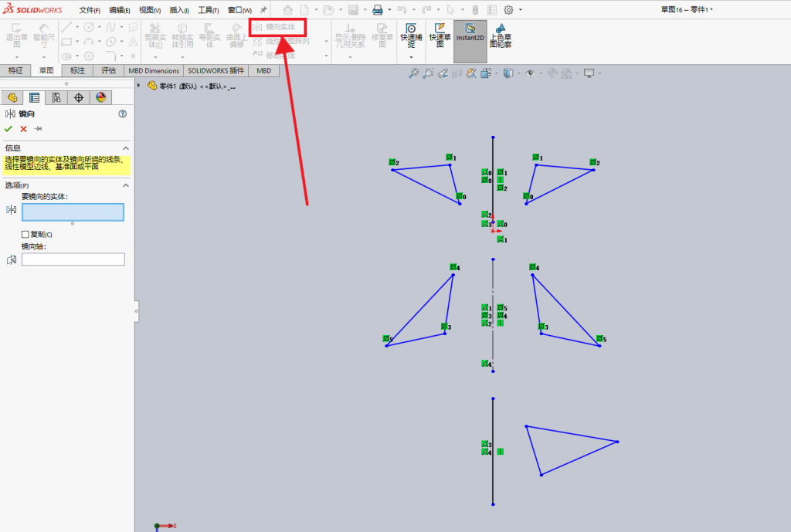Viewport: 791px width, 532px height.
Task: Click the pushpin to keep 镜向 panel open
Action: [x=38, y=129]
